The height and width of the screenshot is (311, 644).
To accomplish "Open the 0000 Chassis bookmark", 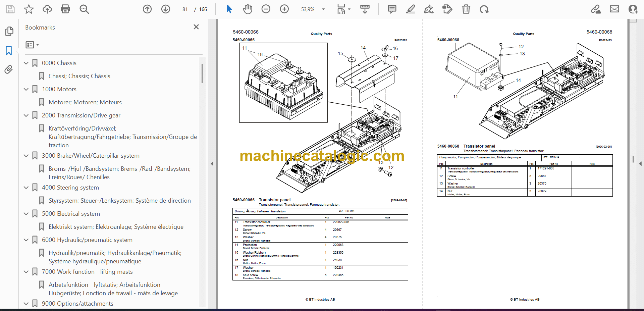I will coord(59,63).
